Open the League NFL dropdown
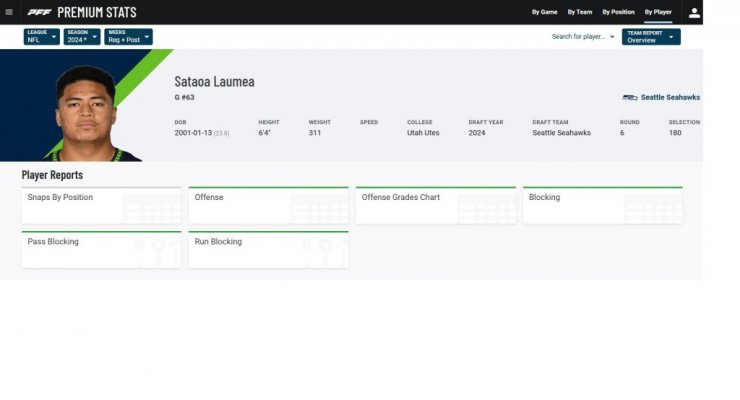The image size is (740, 400). click(42, 37)
